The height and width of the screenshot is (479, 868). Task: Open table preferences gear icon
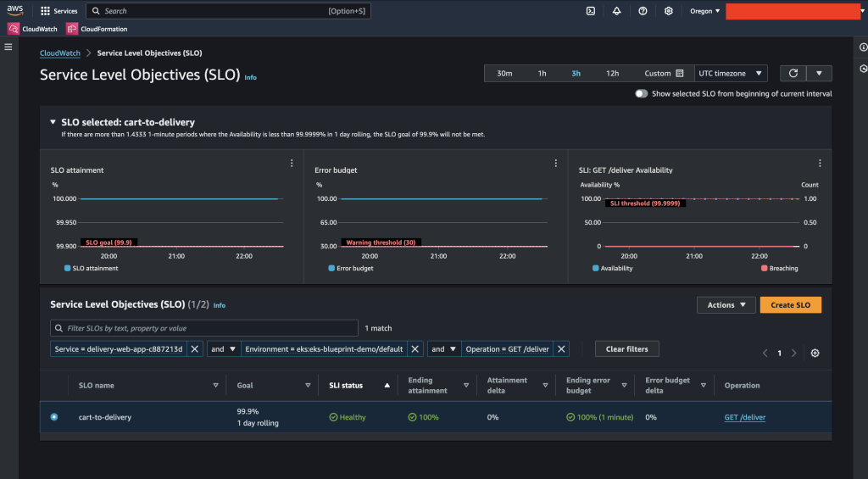(815, 354)
